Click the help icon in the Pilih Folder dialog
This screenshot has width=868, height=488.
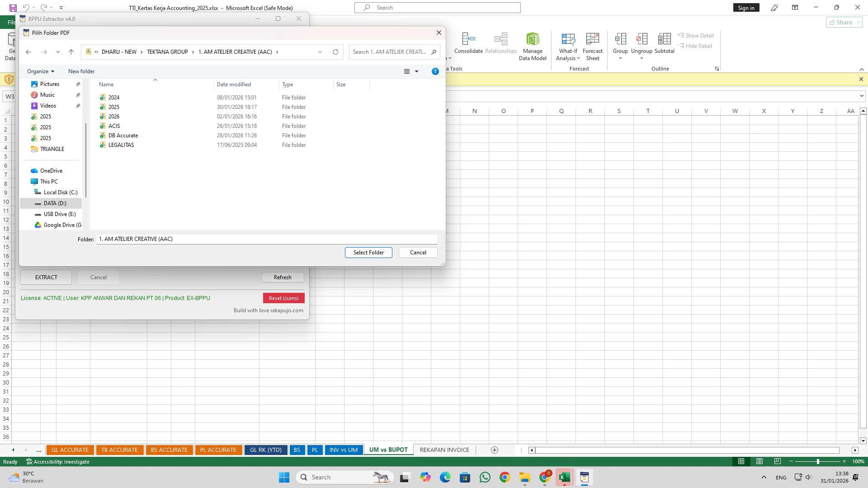pyautogui.click(x=435, y=71)
